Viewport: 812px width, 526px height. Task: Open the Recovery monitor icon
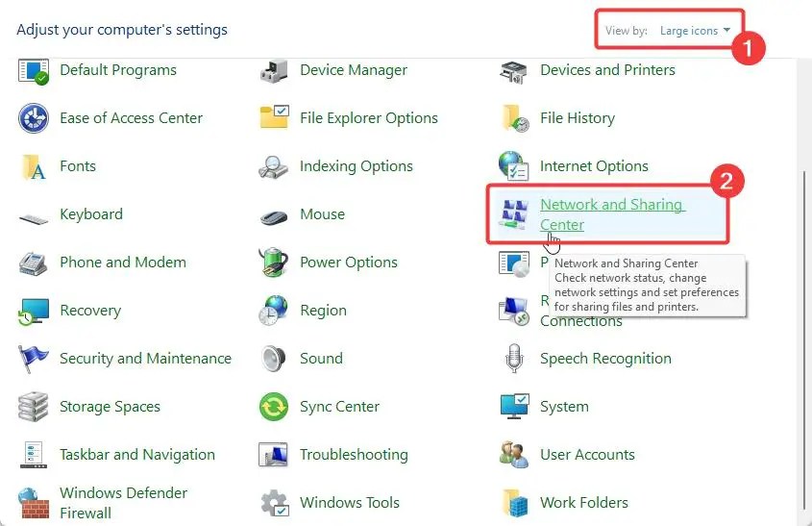(x=33, y=311)
